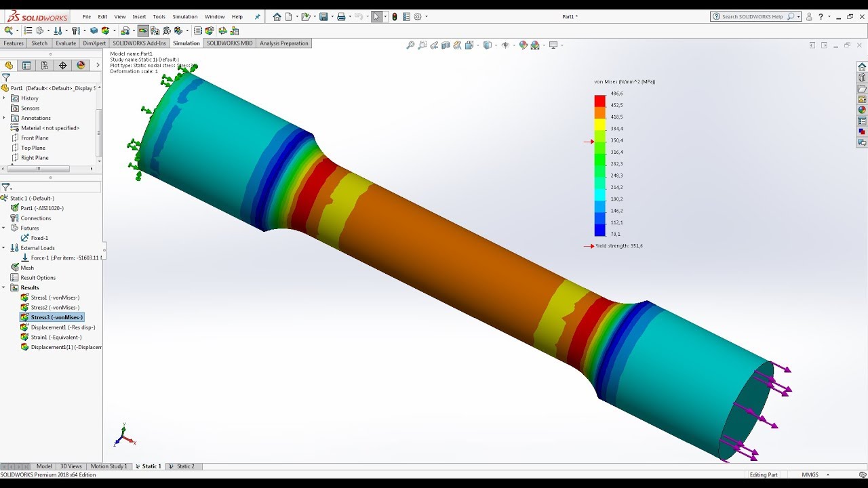Click the Rebuild traffic light icon

pyautogui.click(x=395, y=16)
